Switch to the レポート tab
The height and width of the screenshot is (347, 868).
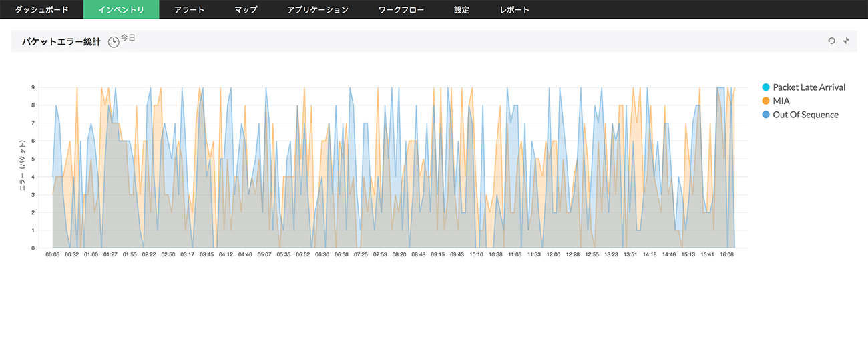point(514,9)
